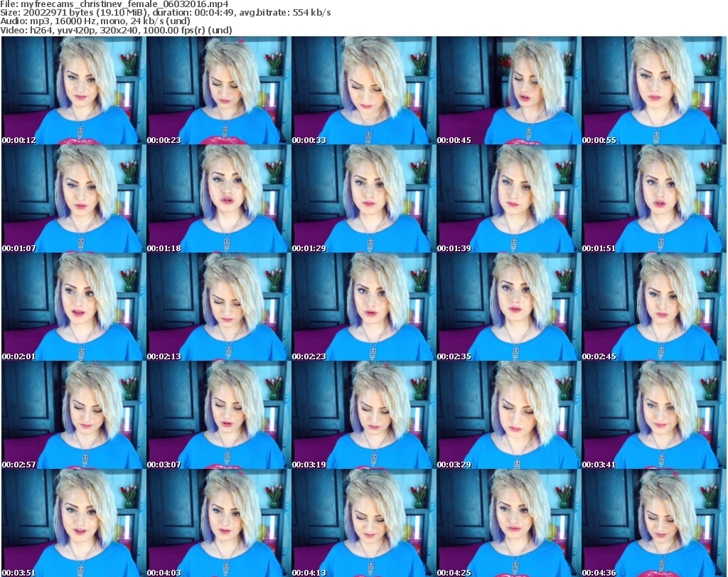Choose the thumbnail labeled 00:03:51
Image resolution: width=728 pixels, height=577 pixels.
[73, 523]
